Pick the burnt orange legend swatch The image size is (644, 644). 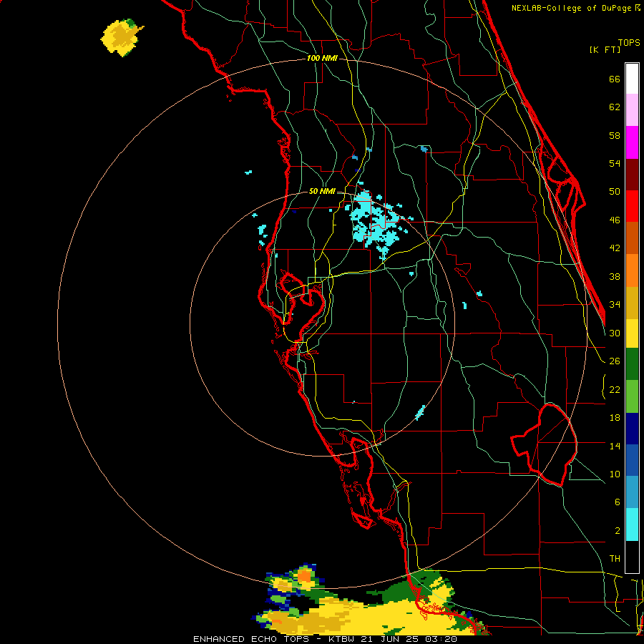point(632,238)
